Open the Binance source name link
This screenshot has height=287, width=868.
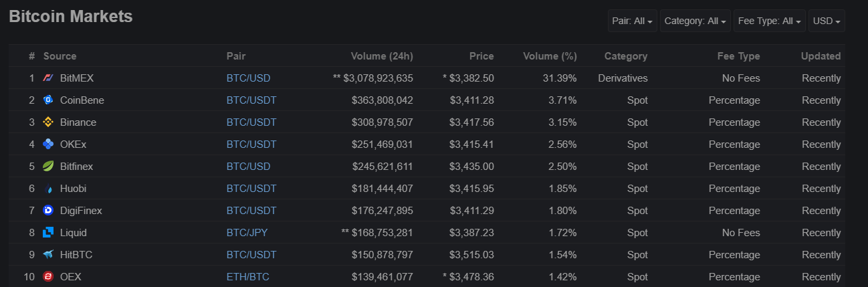coord(78,122)
